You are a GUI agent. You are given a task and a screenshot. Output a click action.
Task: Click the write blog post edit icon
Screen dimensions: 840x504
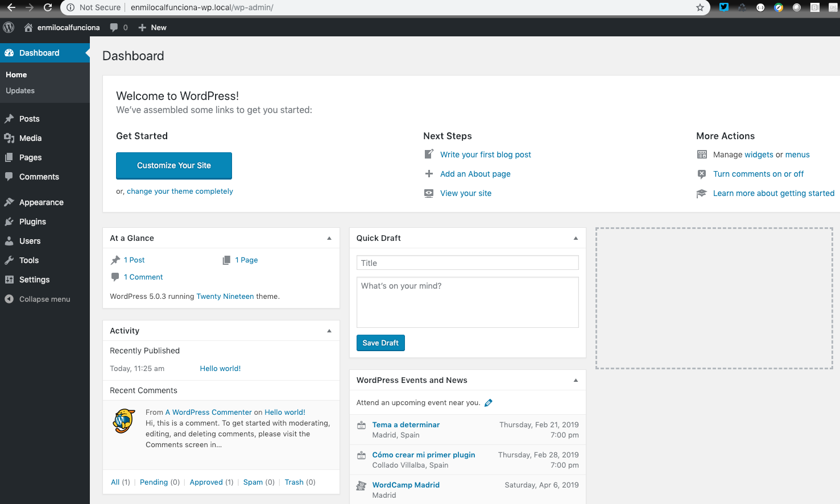coord(429,154)
